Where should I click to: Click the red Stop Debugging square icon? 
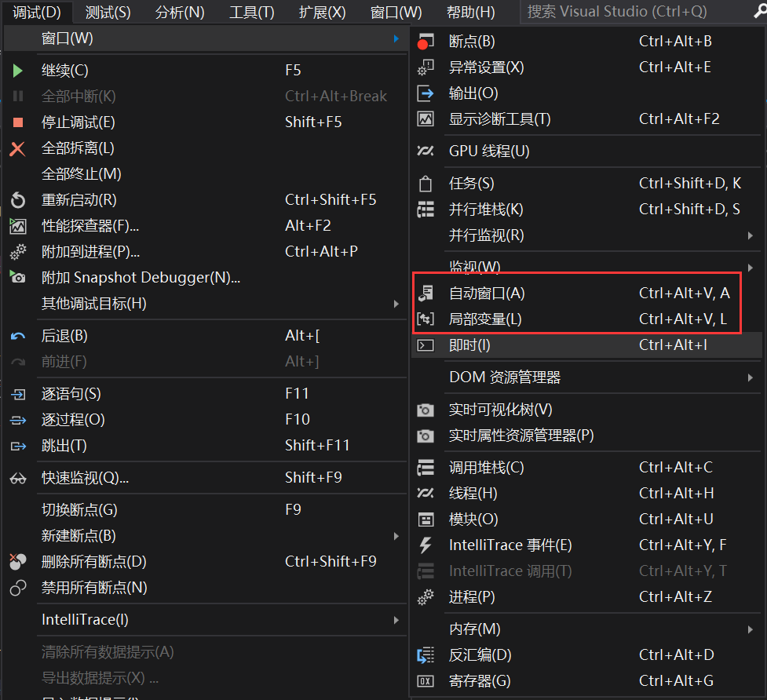[x=18, y=122]
